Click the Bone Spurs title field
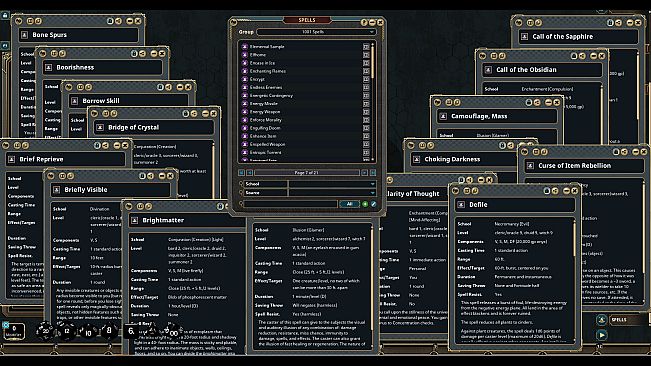This screenshot has width=651, height=366. point(79,35)
